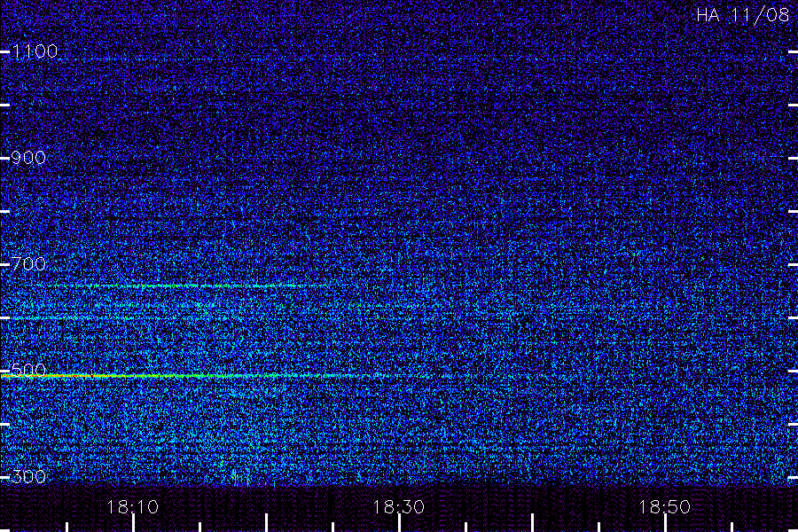Click the time tick mark below 18:30
The height and width of the screenshot is (532, 798).
[400, 523]
